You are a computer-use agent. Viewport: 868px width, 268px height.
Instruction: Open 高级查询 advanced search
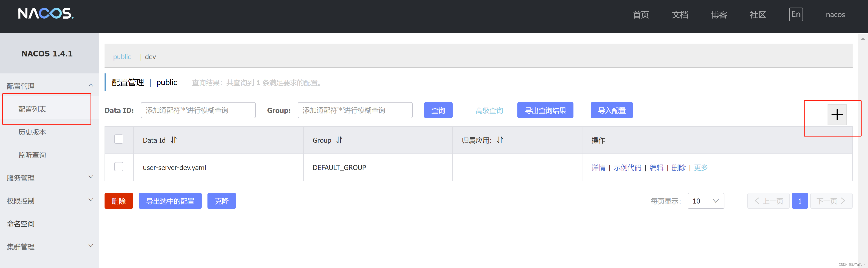click(x=489, y=110)
